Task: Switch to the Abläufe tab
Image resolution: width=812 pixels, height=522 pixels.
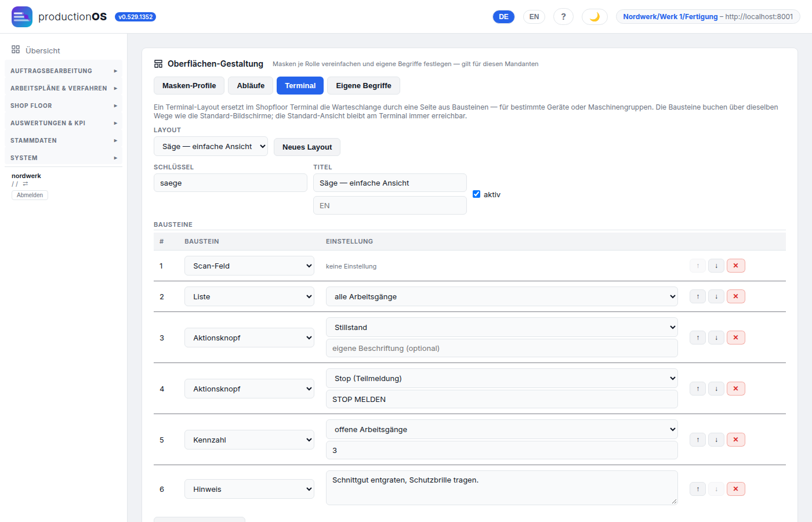Action: [251, 85]
